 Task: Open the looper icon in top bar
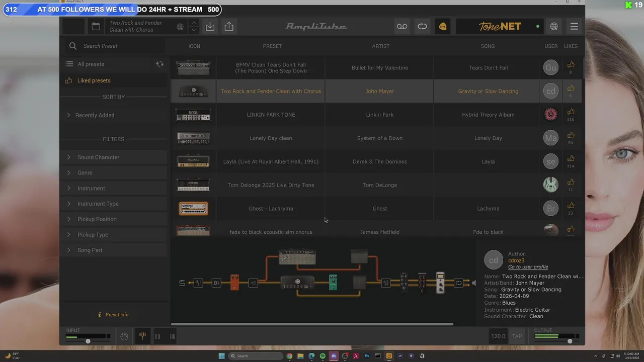click(x=422, y=27)
